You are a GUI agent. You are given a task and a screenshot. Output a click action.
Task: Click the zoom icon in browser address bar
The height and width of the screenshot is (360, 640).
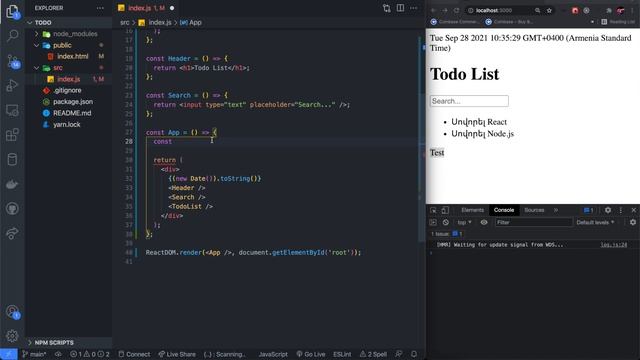538,10
